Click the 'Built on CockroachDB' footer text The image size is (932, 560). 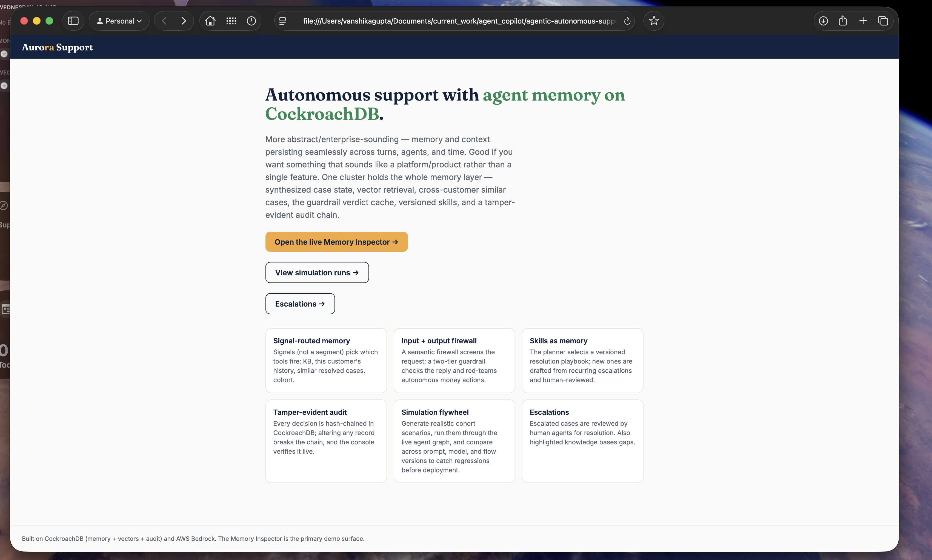coord(193,539)
